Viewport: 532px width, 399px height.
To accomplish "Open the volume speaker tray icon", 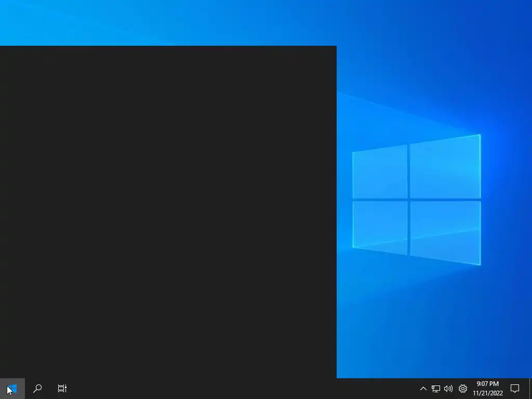I will click(448, 389).
